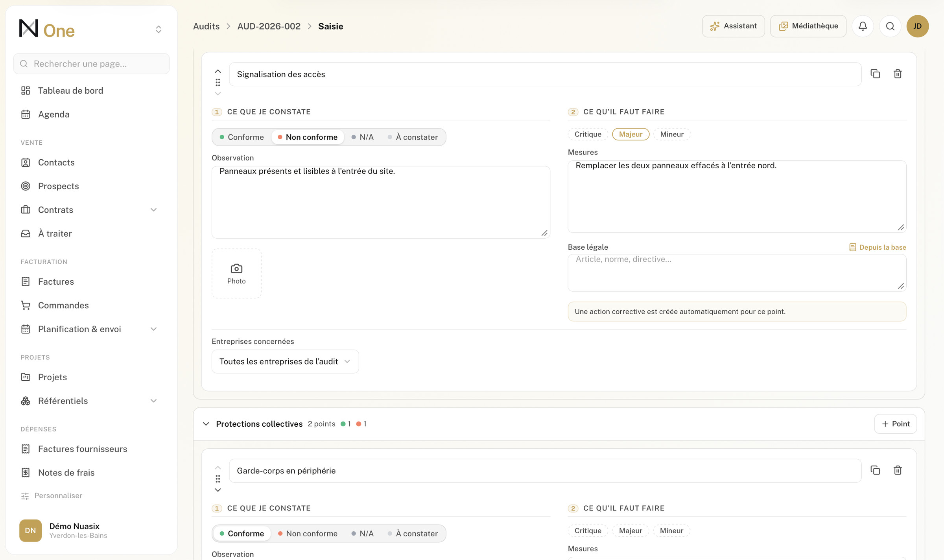Add a Point to Protections collectives
Screen dimensions: 944x560
pos(895,424)
